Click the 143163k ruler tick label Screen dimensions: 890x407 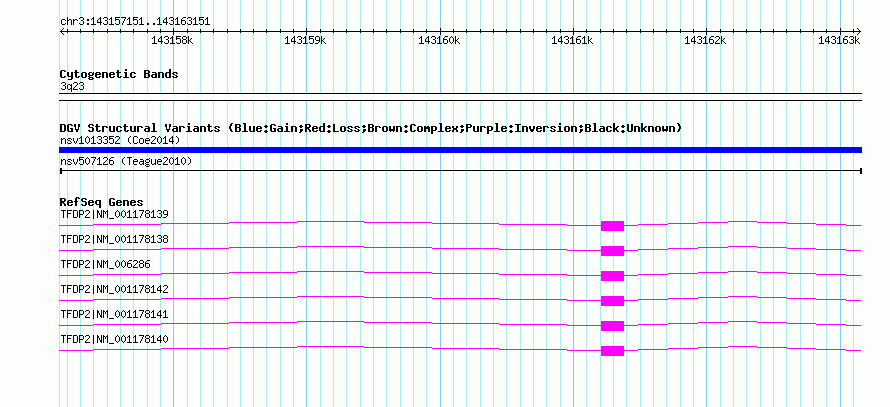[x=839, y=40]
